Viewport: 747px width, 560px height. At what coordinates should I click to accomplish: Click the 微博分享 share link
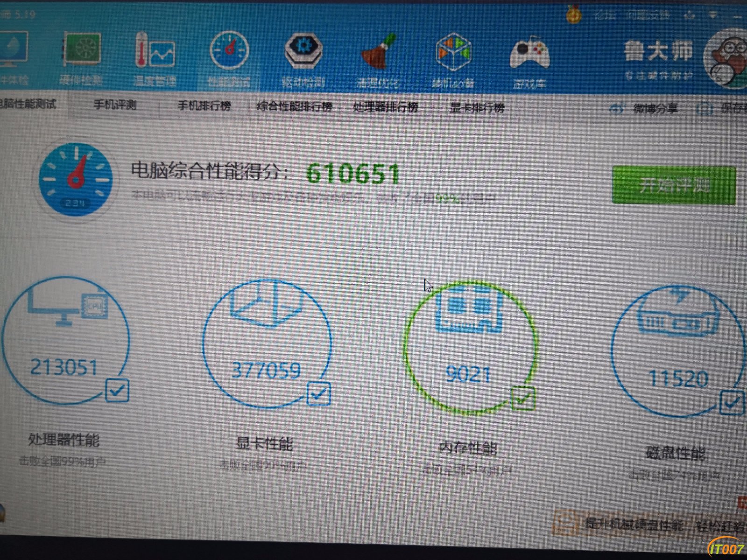click(x=655, y=109)
